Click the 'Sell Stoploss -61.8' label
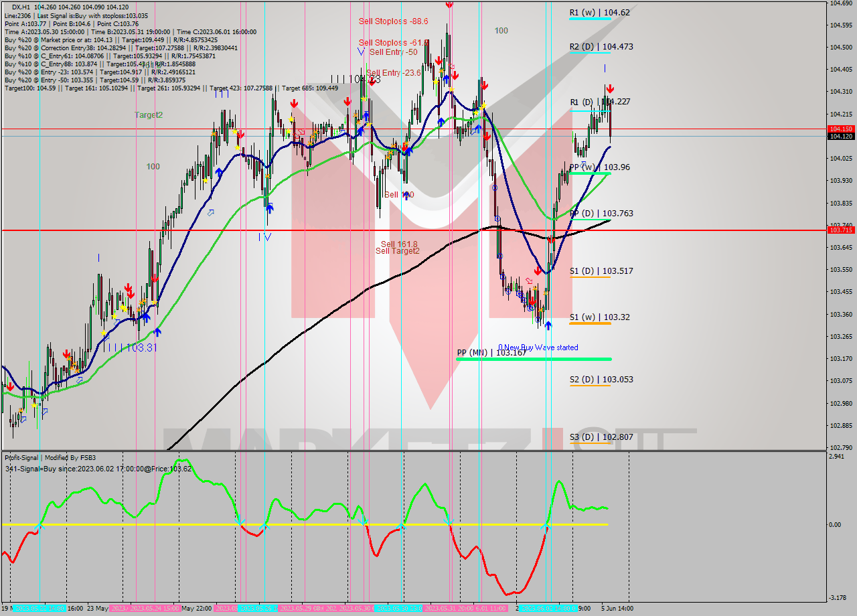The image size is (857, 616). [x=394, y=43]
